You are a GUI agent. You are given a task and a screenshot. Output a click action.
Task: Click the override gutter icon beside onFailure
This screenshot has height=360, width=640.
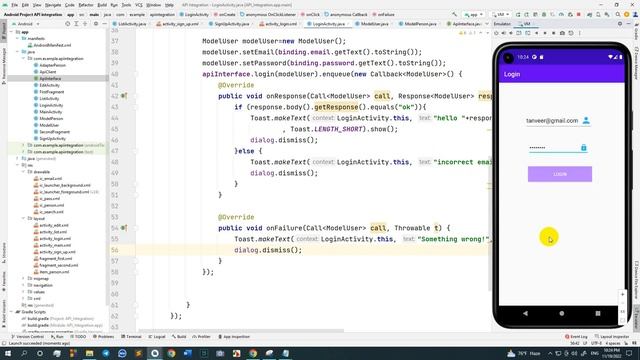pos(124,228)
